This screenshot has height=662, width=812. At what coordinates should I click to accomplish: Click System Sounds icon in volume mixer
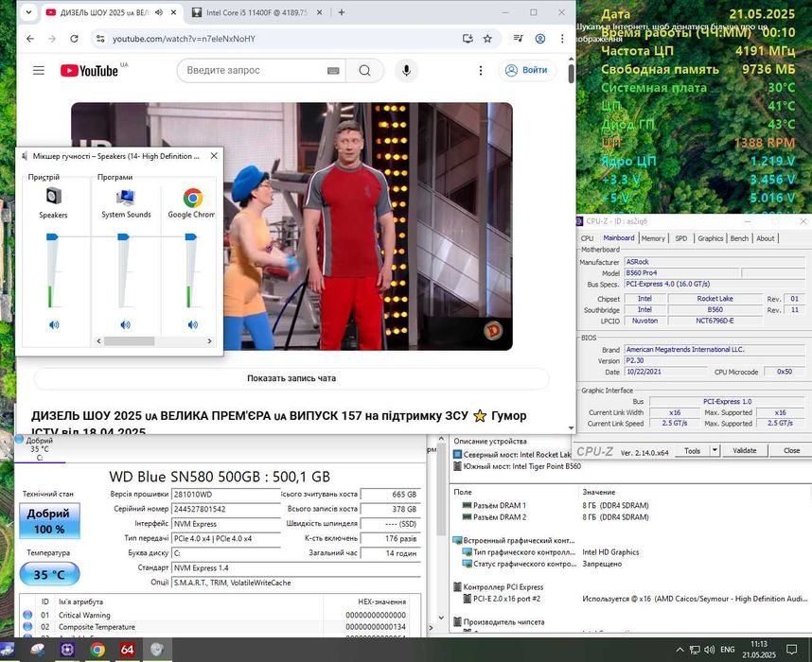(x=126, y=198)
